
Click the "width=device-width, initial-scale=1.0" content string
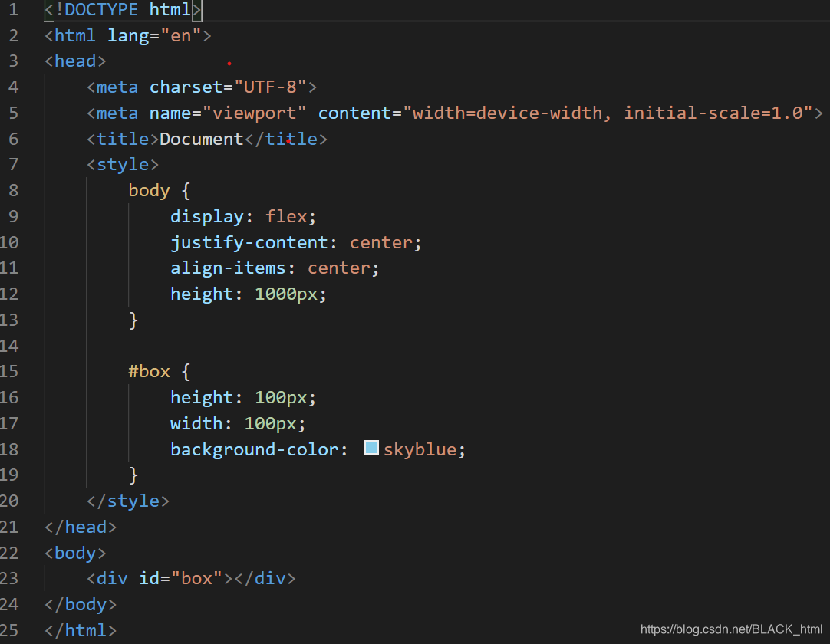[608, 113]
